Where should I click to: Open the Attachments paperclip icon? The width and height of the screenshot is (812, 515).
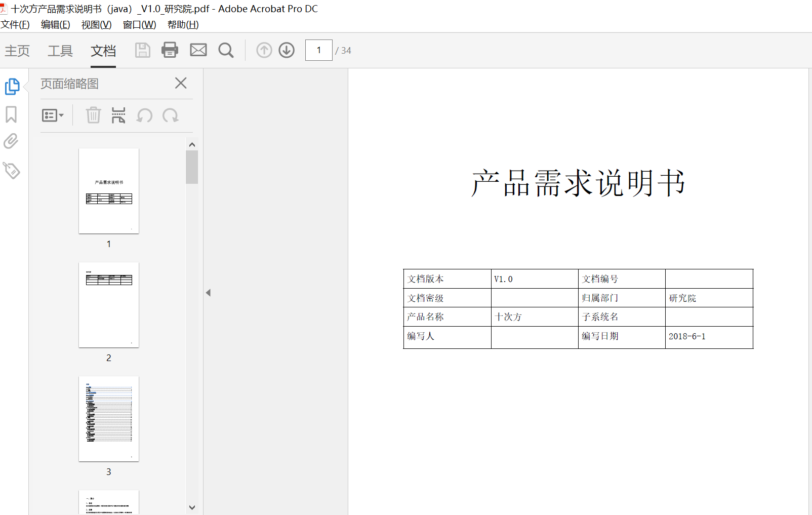pyautogui.click(x=11, y=141)
